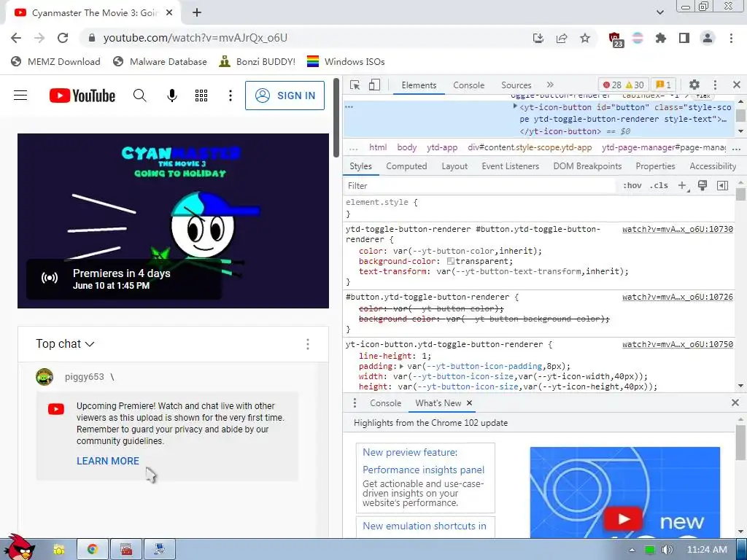
Task: Expand the Top chat dropdown
Action: tap(65, 344)
